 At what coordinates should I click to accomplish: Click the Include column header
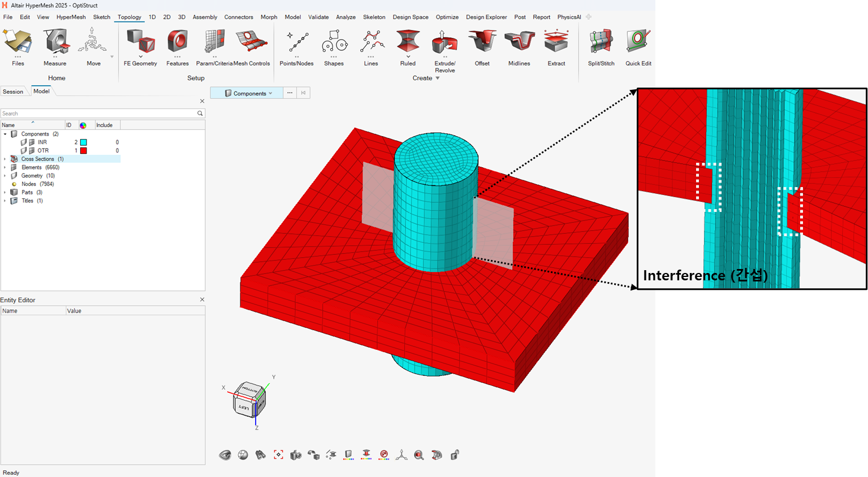click(107, 125)
